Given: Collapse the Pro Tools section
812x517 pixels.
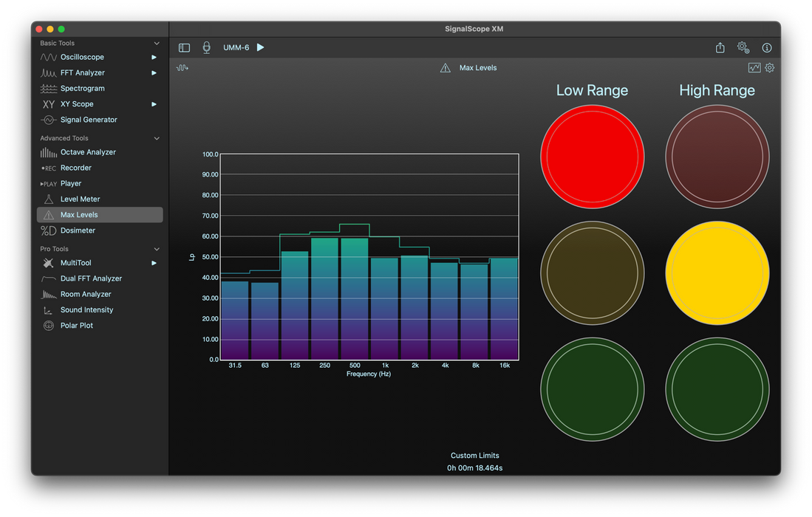Looking at the screenshot, I should (157, 249).
